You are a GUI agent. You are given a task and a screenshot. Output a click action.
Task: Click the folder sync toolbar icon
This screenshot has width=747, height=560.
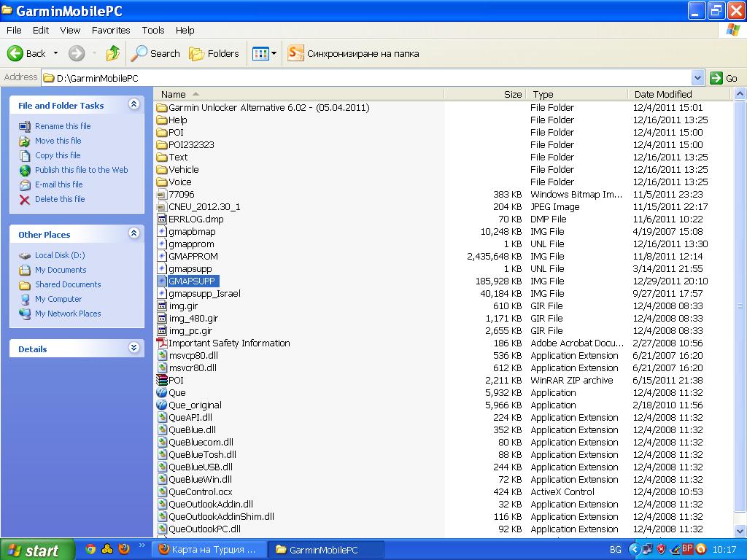coord(295,53)
